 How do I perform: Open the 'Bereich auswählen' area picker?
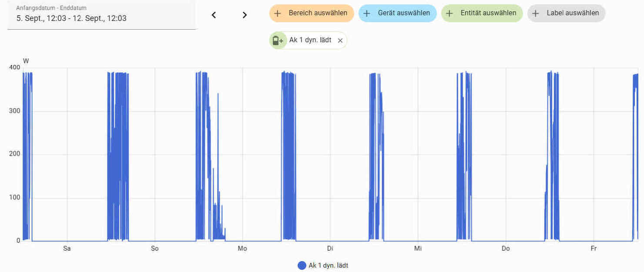coord(318,13)
